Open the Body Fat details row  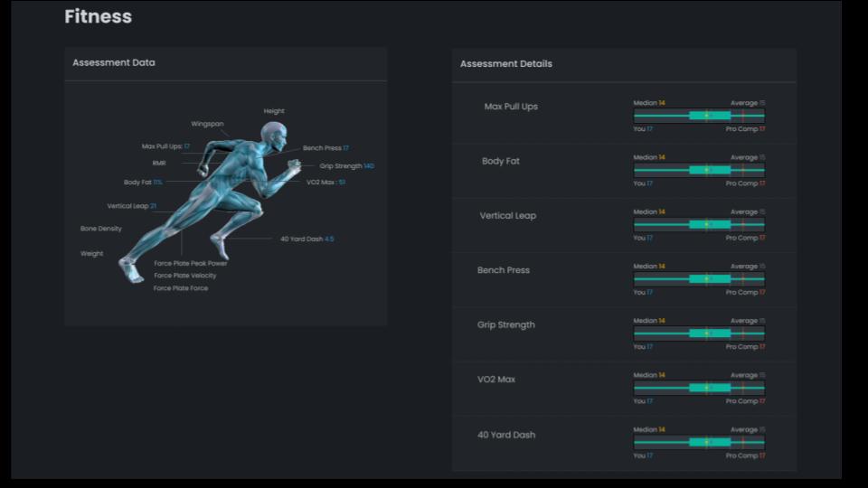click(x=501, y=161)
